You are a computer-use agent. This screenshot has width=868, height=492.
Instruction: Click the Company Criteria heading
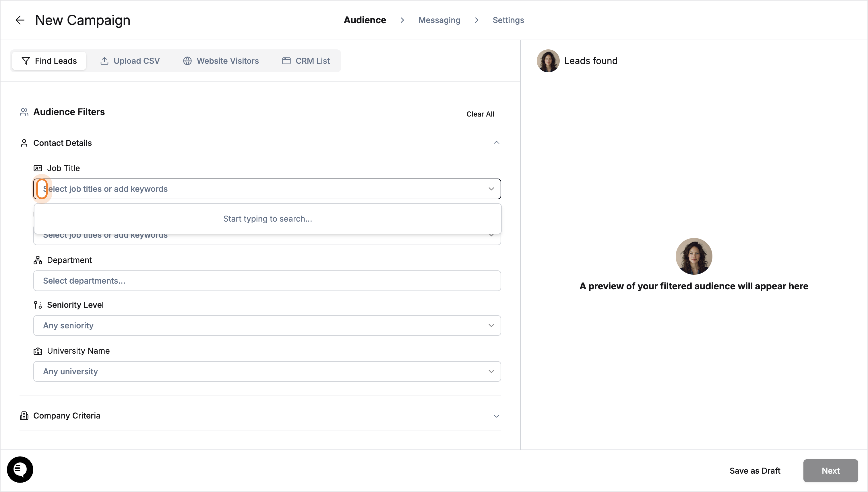pyautogui.click(x=67, y=416)
